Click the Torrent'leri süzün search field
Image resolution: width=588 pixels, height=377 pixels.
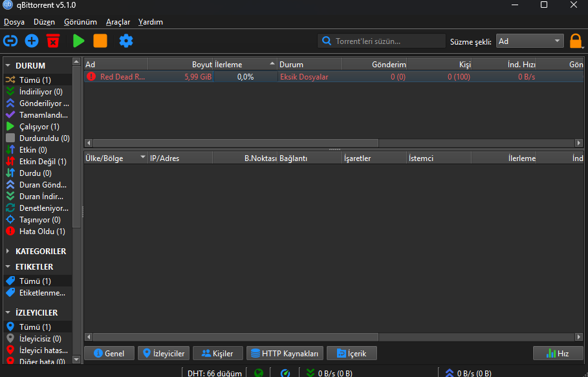(382, 41)
